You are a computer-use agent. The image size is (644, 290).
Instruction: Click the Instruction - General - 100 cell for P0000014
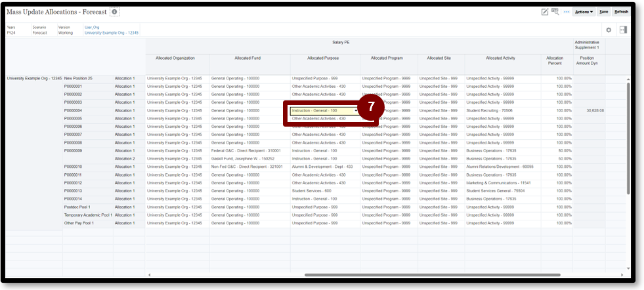325,199
